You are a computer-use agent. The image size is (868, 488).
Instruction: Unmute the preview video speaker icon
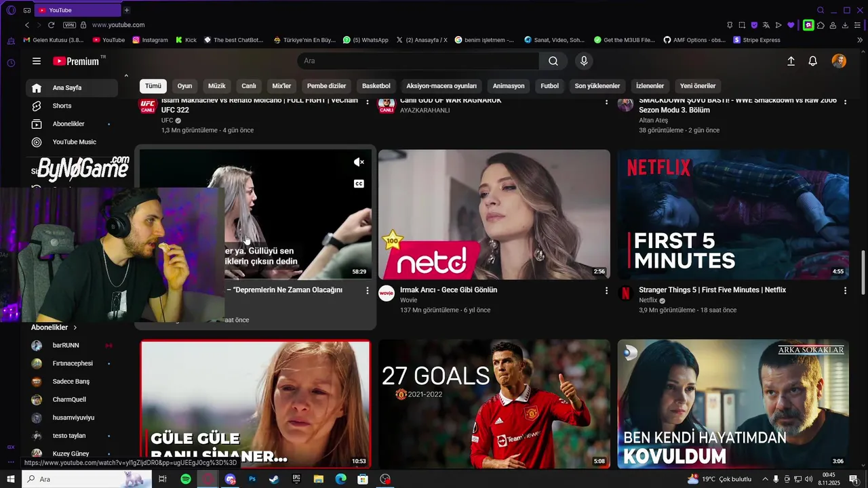359,162
